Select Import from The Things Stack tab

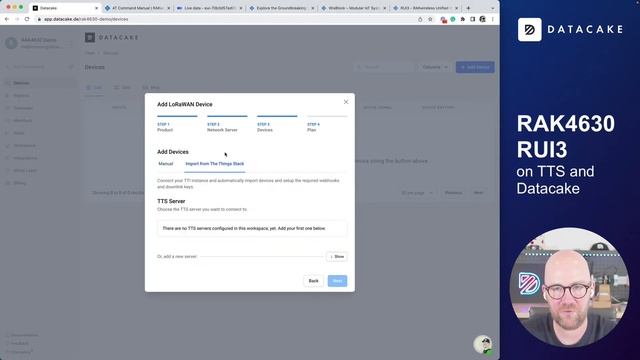pyautogui.click(x=215, y=164)
